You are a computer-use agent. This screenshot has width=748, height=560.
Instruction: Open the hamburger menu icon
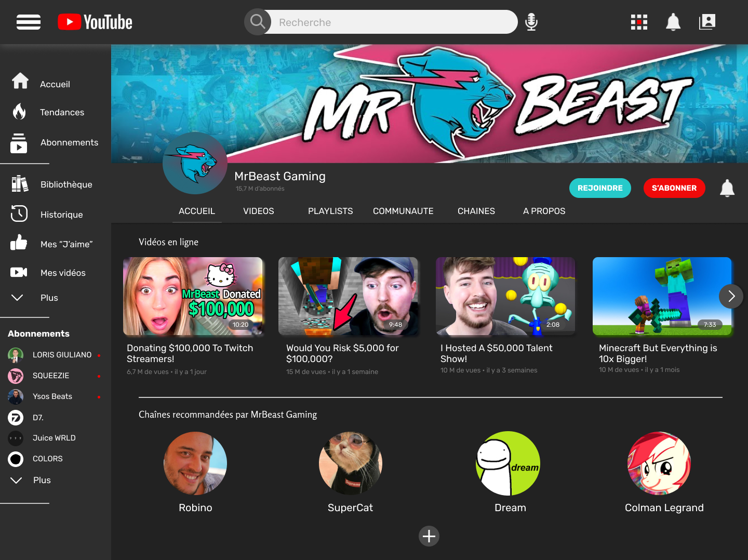[x=29, y=22]
